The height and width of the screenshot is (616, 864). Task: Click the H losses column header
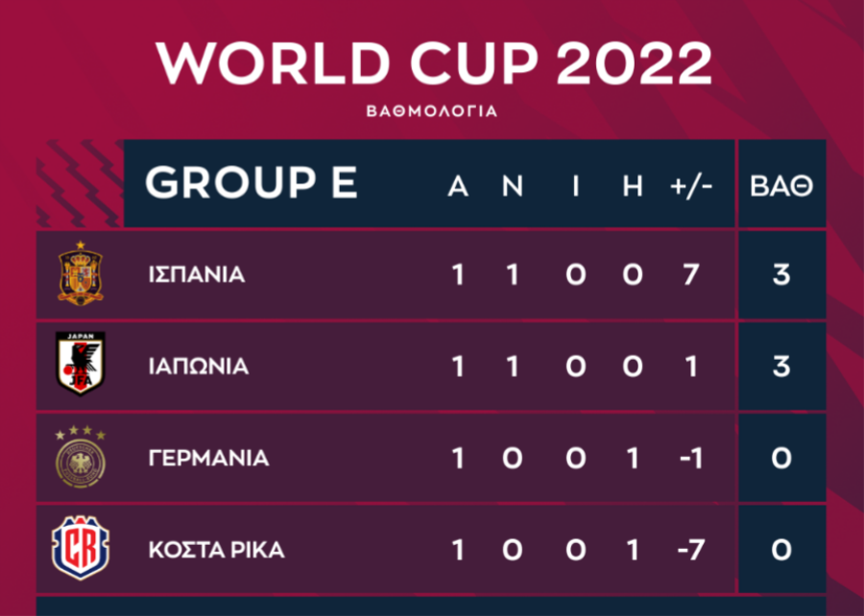[x=633, y=186]
